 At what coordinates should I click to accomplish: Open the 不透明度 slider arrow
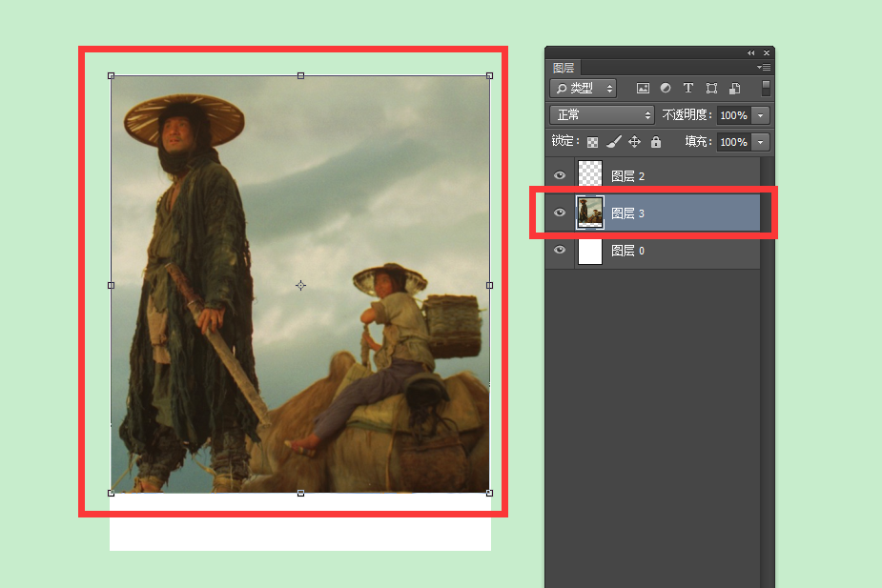761,115
